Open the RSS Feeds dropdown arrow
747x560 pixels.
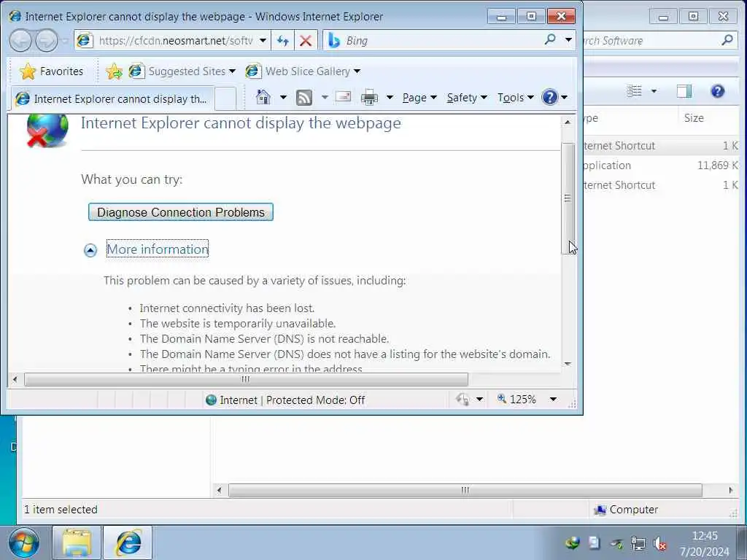[x=325, y=97]
